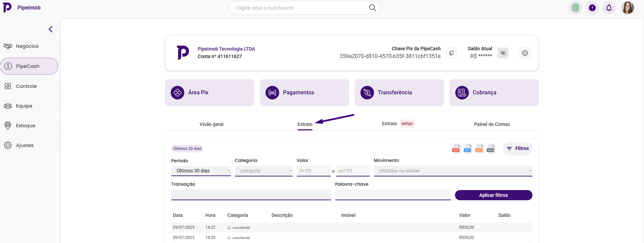644x243 pixels.
Task: Click the Transação input field
Action: pyautogui.click(x=251, y=195)
